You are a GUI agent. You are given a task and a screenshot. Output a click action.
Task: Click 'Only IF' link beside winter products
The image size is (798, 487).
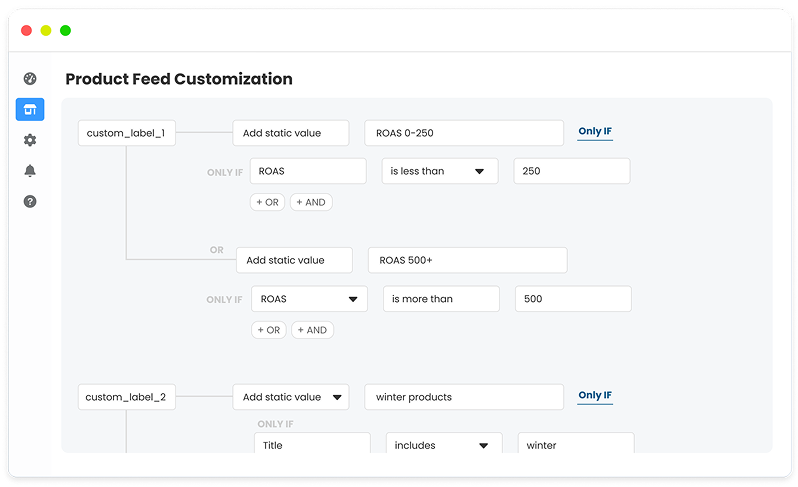595,395
